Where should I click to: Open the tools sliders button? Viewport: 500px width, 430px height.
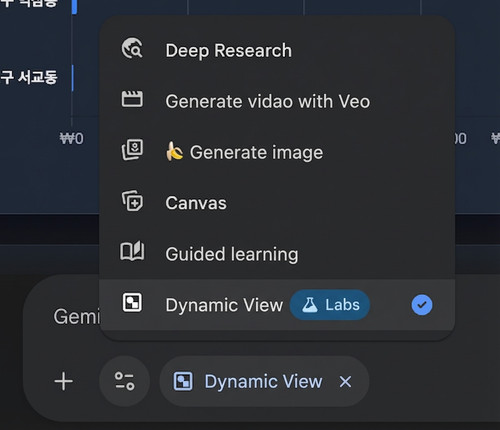124,381
